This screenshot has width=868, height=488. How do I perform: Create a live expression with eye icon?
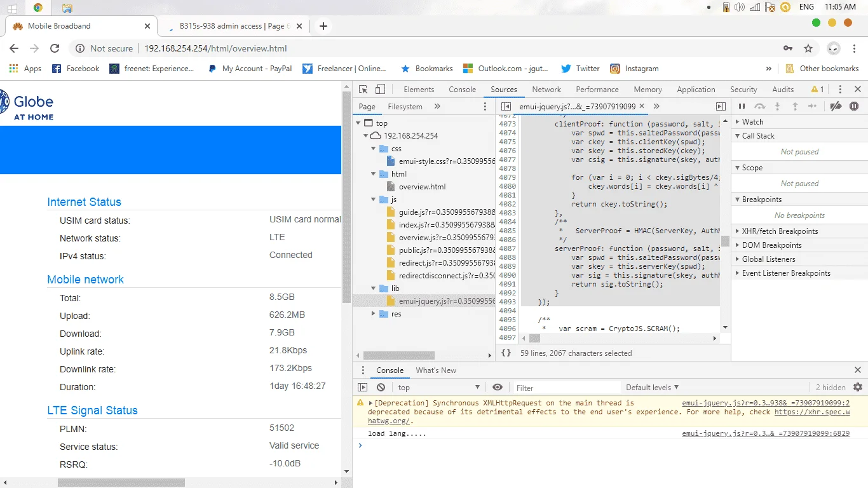(x=498, y=388)
